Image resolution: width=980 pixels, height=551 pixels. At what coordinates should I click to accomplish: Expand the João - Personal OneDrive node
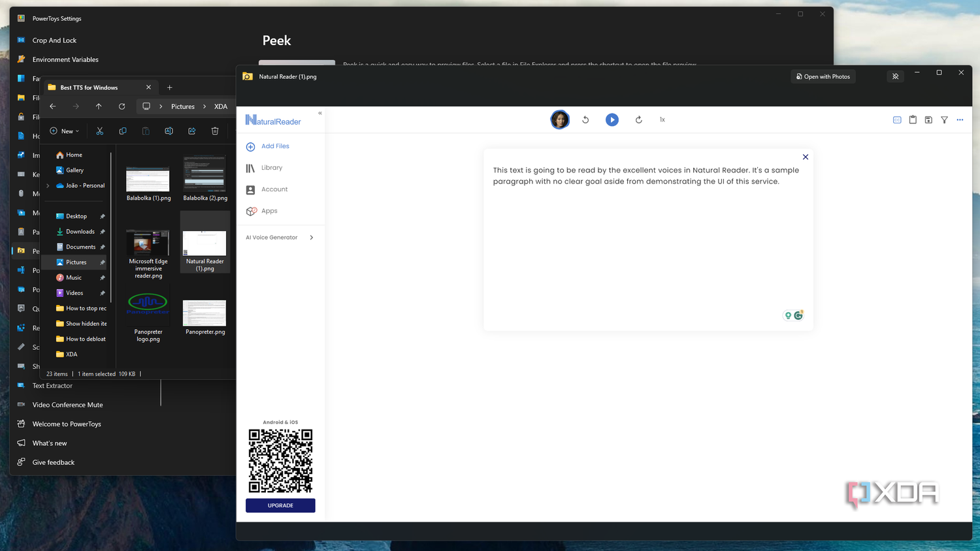click(48, 185)
